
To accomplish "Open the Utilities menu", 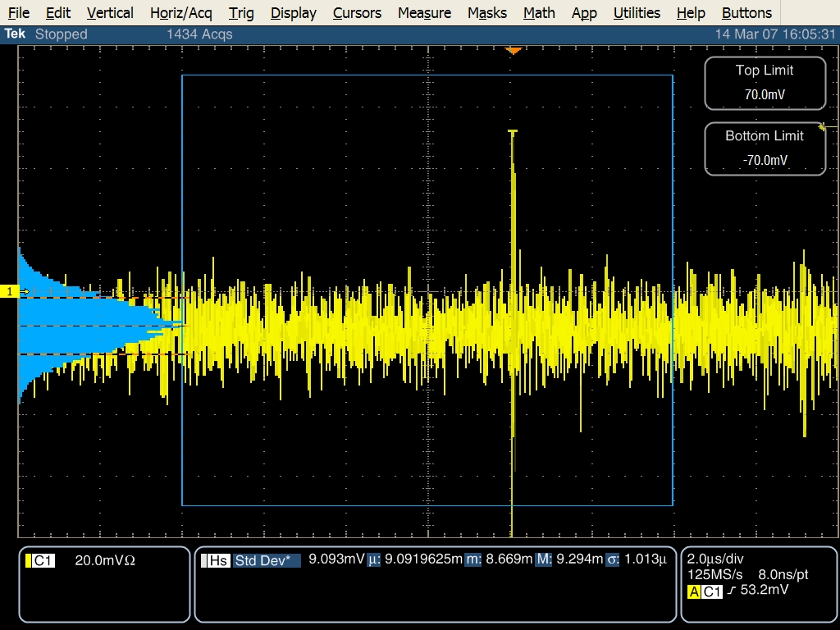I will point(637,13).
